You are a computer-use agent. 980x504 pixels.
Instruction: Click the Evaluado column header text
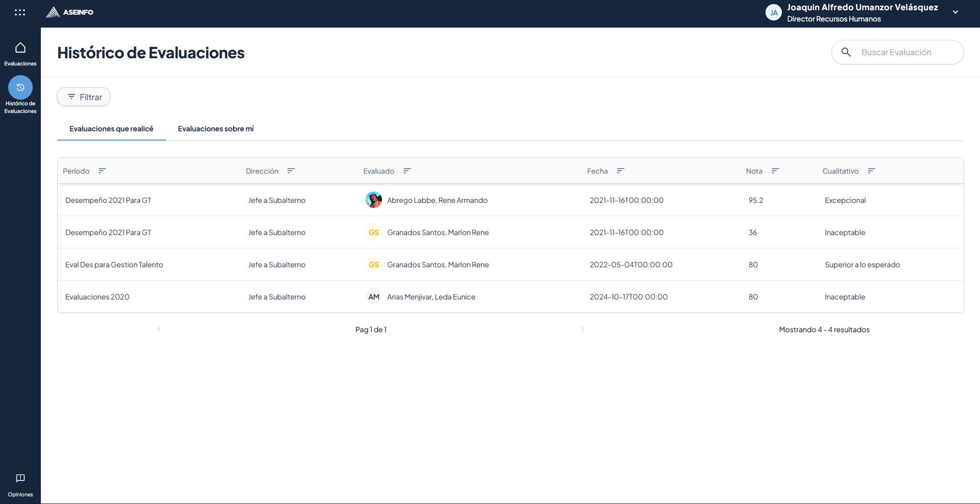click(378, 171)
